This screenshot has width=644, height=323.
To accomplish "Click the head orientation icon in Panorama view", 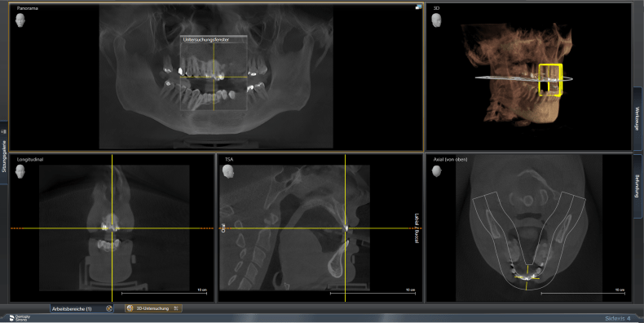I will click(x=20, y=20).
